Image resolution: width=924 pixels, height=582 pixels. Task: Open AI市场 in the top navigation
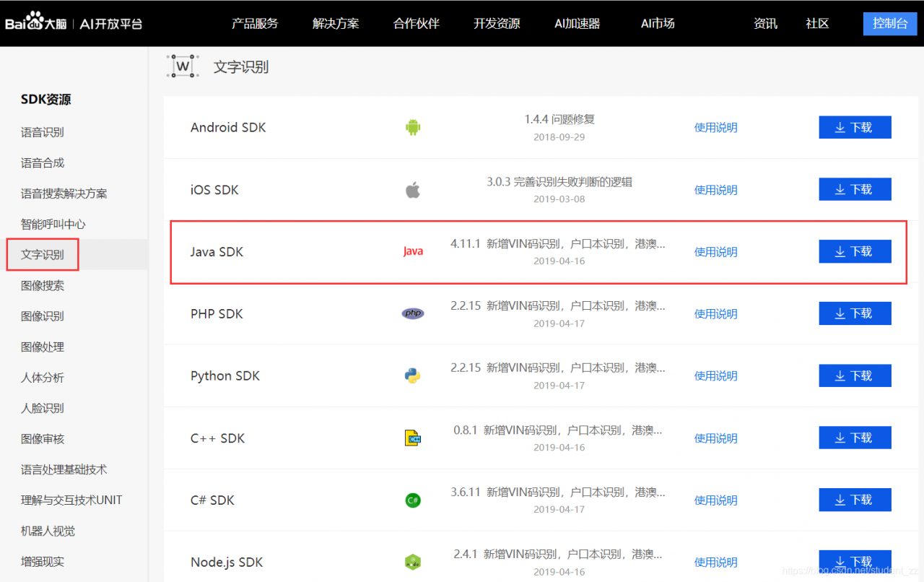(658, 23)
